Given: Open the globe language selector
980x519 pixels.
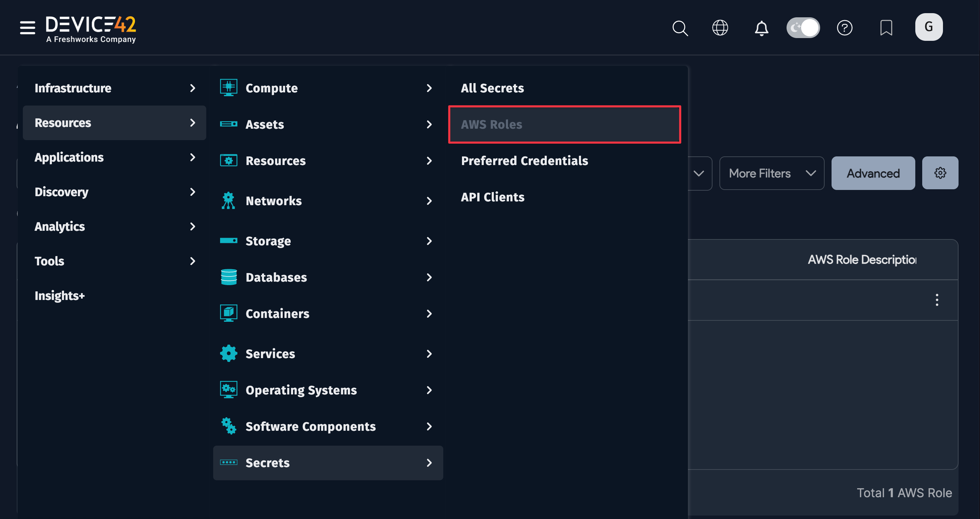Looking at the screenshot, I should tap(720, 27).
